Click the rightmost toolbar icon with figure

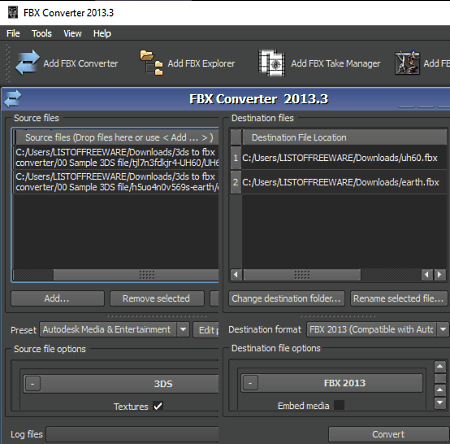407,63
